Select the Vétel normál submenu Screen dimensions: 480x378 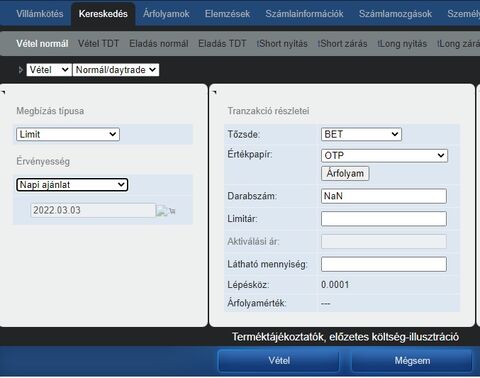click(x=42, y=44)
